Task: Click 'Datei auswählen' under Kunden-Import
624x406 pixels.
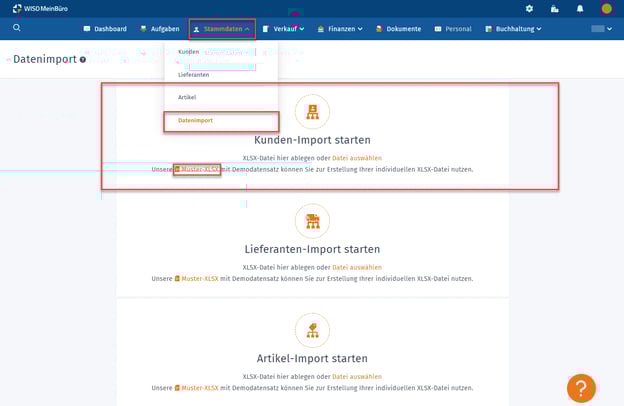Action: click(357, 158)
